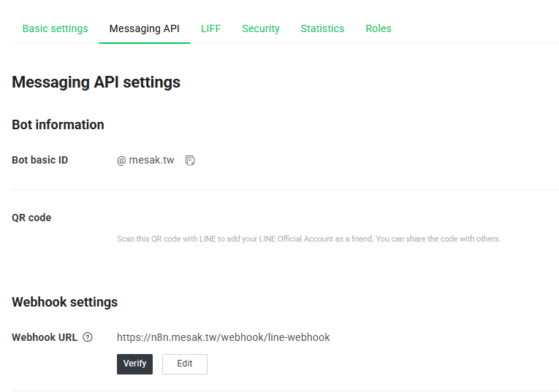Go to the Security tab
The image size is (559, 392).
261,28
